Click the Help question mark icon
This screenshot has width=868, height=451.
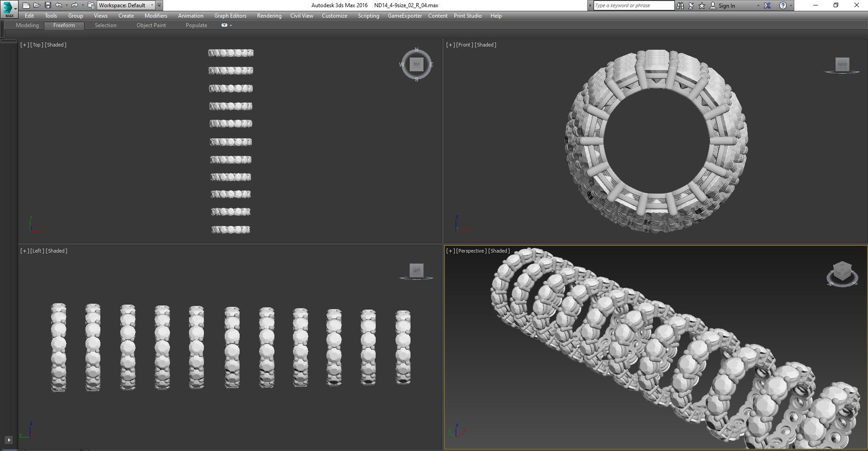coord(783,5)
